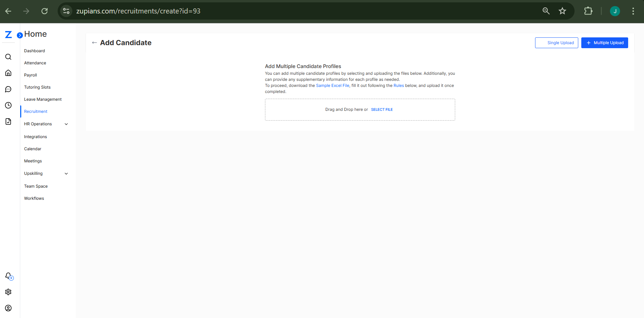Open the tasks checklist icon

tap(8, 121)
